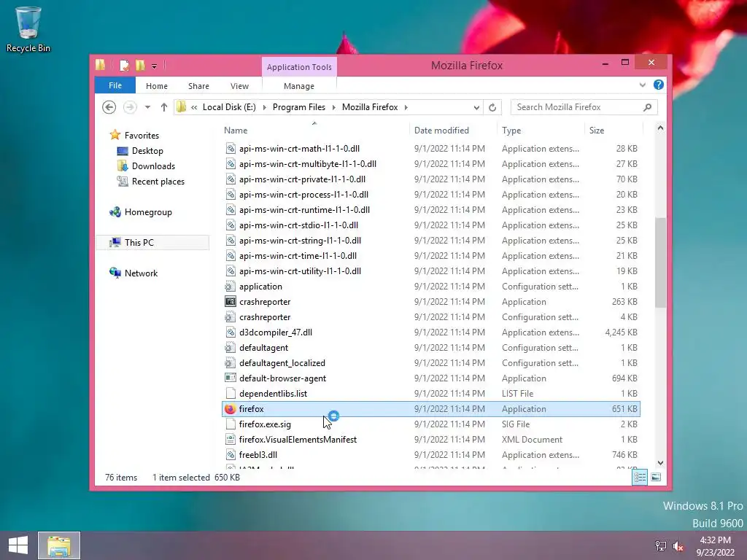
Task: Go up one folder level arrow
Action: pyautogui.click(x=164, y=107)
